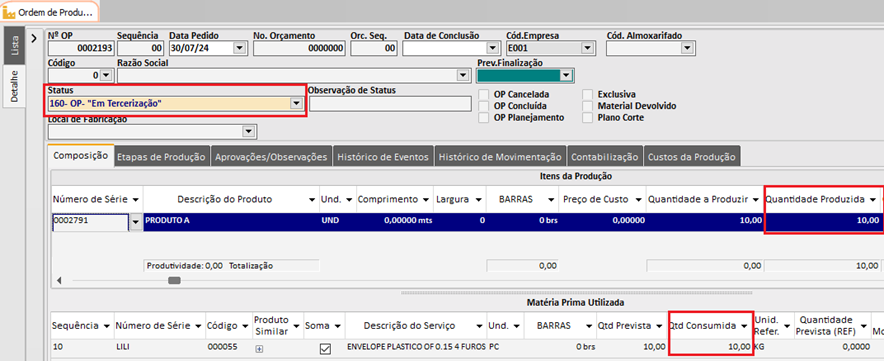Open the Quantidade a Produzir column filter arrow

(x=757, y=200)
